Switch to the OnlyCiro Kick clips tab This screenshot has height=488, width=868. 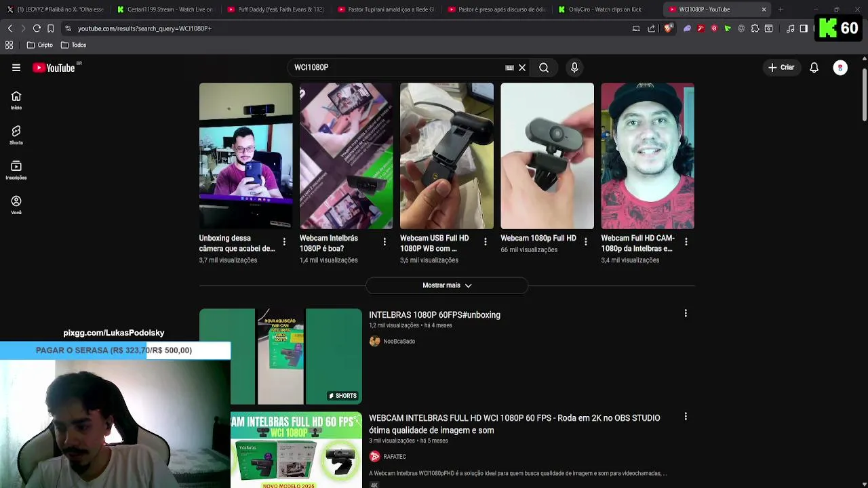tap(607, 9)
